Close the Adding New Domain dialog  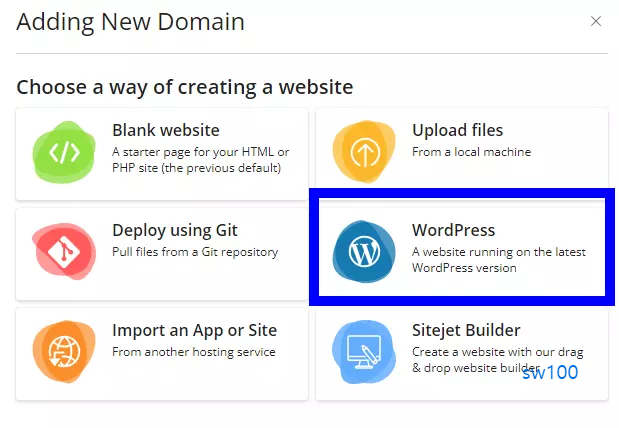[x=596, y=21]
